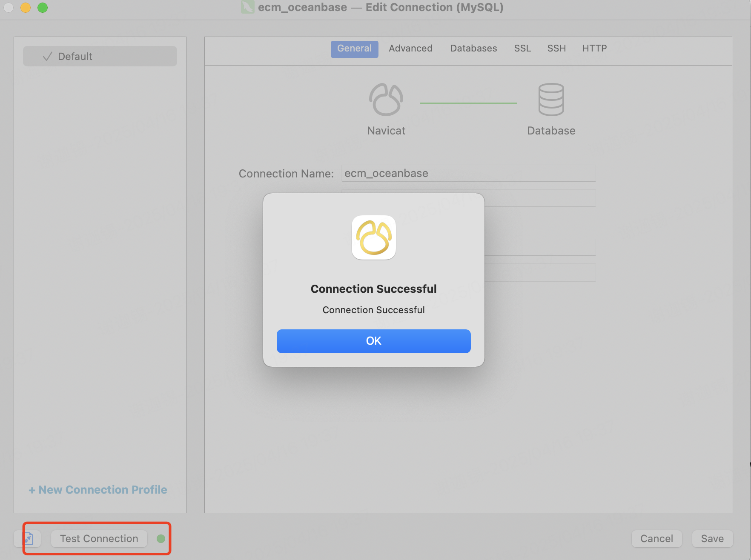Save the connection settings
The image size is (751, 560).
tap(712, 538)
